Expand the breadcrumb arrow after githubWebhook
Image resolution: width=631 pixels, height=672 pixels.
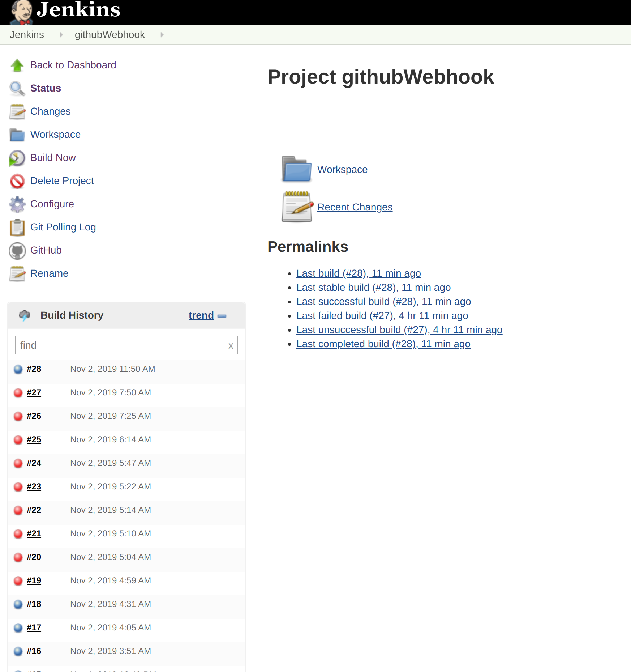[x=162, y=34]
